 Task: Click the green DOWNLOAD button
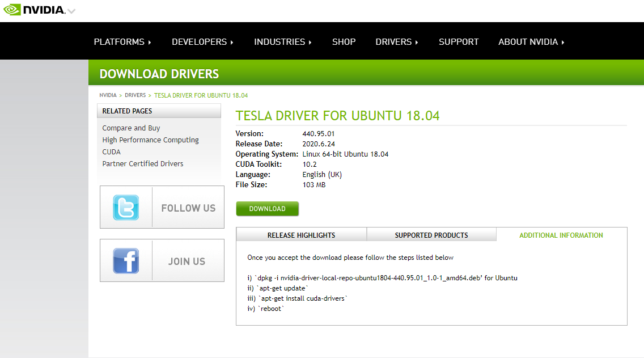[x=267, y=208]
